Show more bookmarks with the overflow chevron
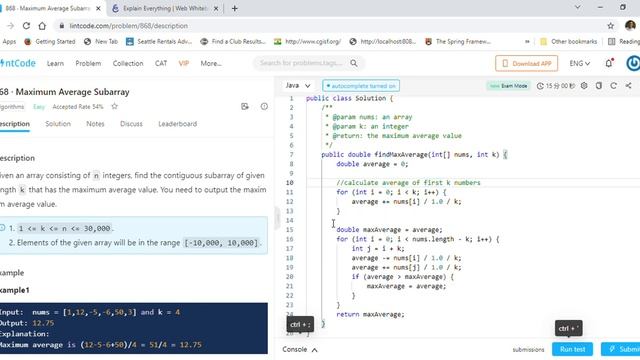This screenshot has width=640, height=360. click(x=527, y=42)
